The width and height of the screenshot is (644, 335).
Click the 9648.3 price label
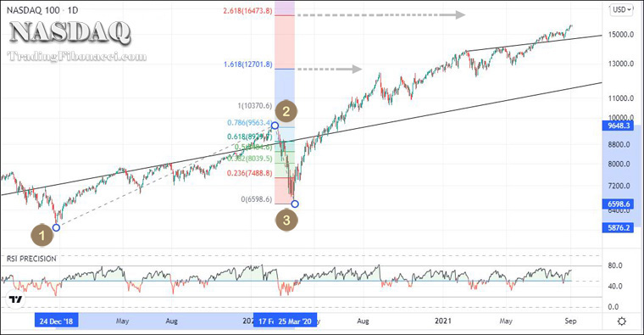[619, 126]
